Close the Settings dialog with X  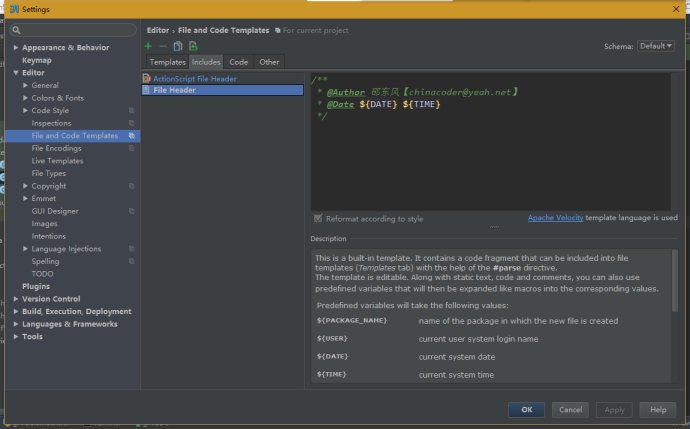pyautogui.click(x=676, y=9)
